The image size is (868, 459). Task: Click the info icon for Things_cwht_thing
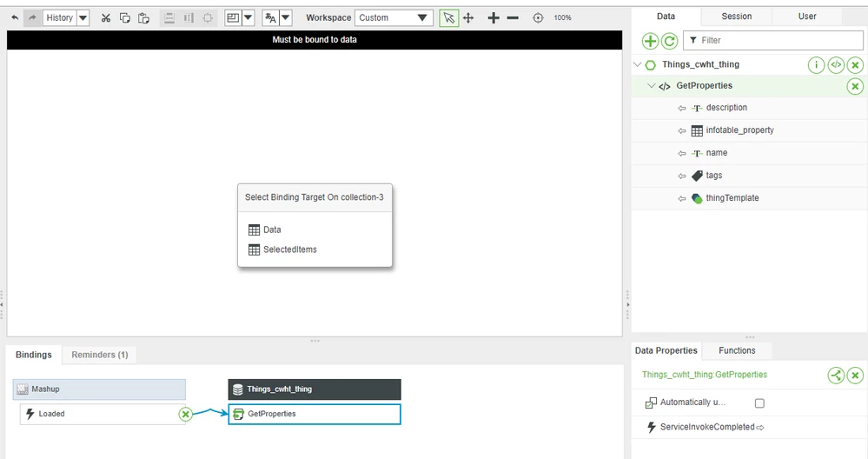[x=816, y=65]
